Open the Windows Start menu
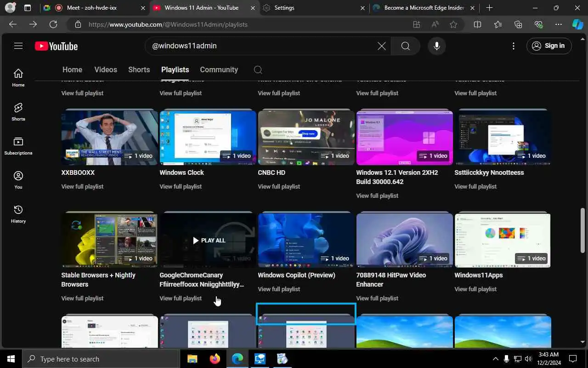 [x=11, y=359]
